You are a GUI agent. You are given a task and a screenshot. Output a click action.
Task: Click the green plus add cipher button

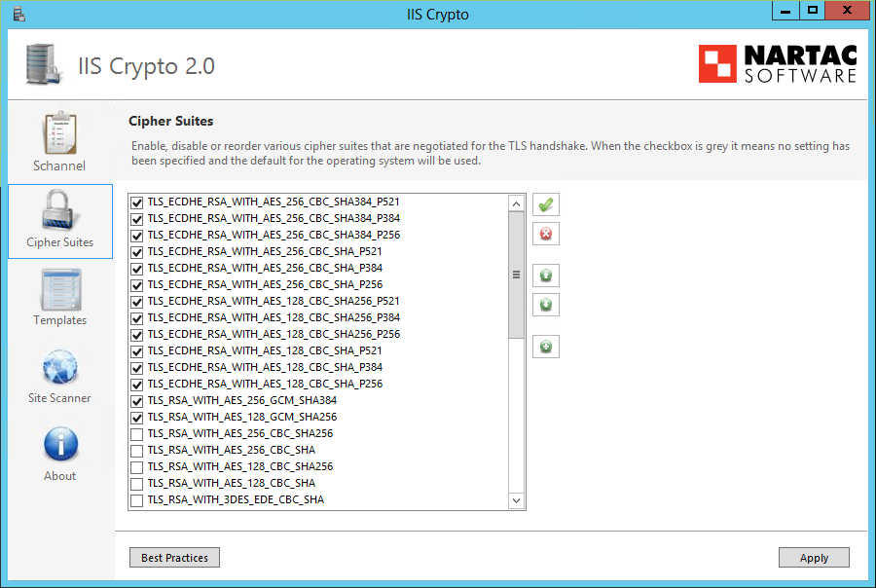[x=546, y=347]
